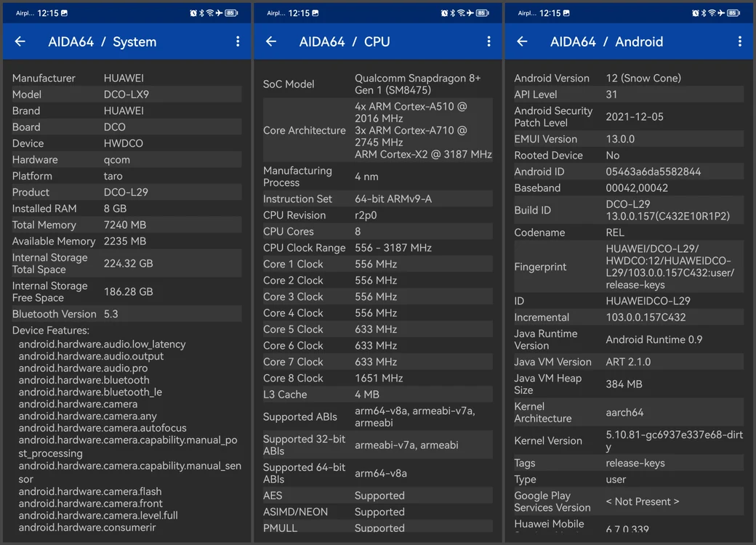Open overflow menu on CPU screen

point(489,41)
